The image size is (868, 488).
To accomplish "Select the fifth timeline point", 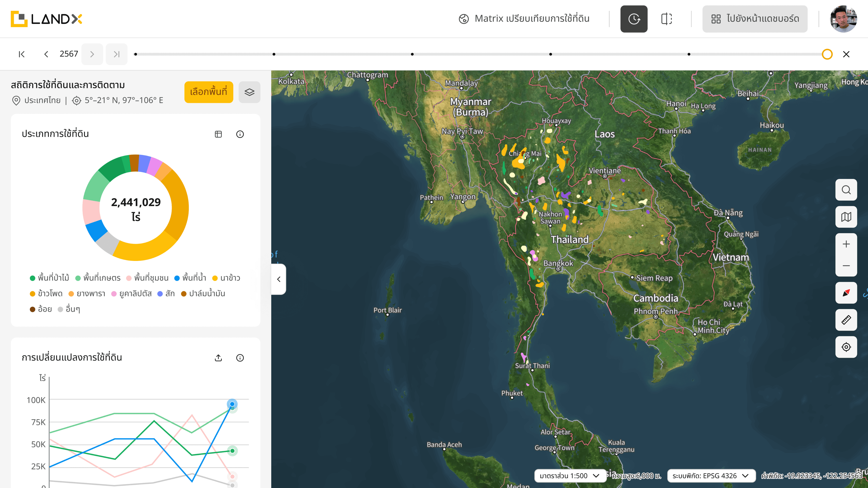I will [689, 54].
